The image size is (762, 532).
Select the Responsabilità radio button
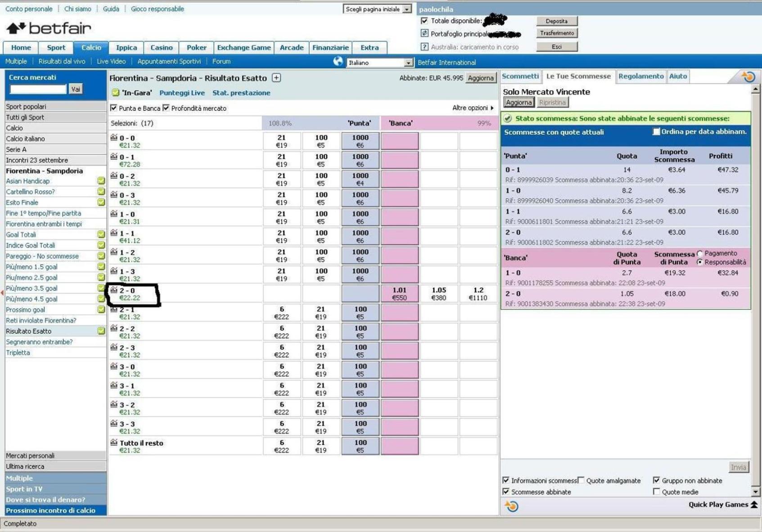pyautogui.click(x=699, y=262)
